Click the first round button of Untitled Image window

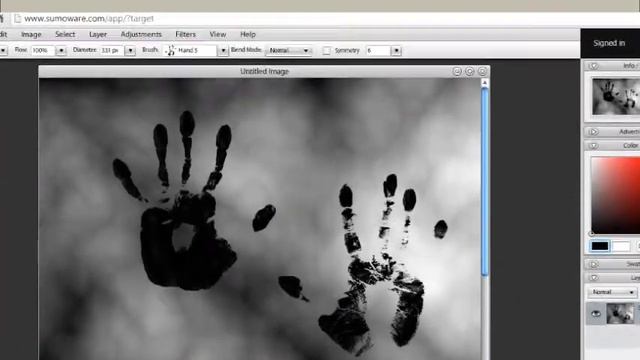[457, 71]
